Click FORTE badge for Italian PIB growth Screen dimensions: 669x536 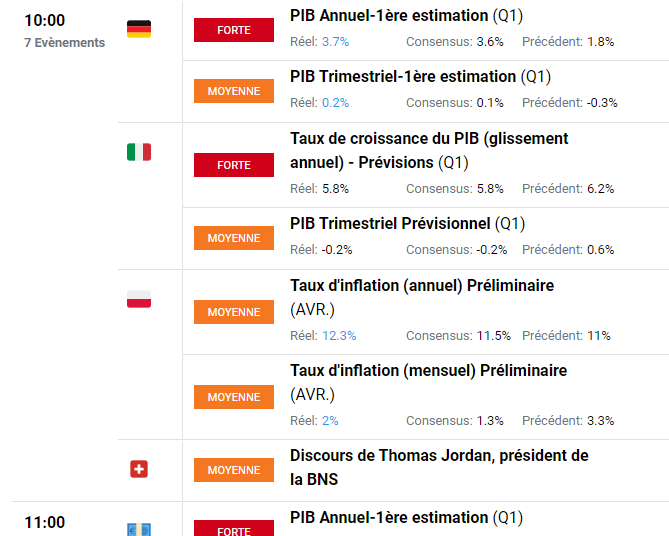234,165
